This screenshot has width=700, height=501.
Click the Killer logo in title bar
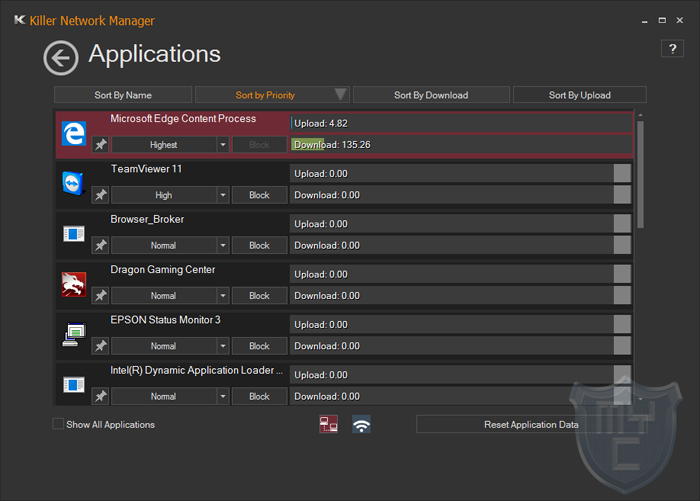(20, 20)
